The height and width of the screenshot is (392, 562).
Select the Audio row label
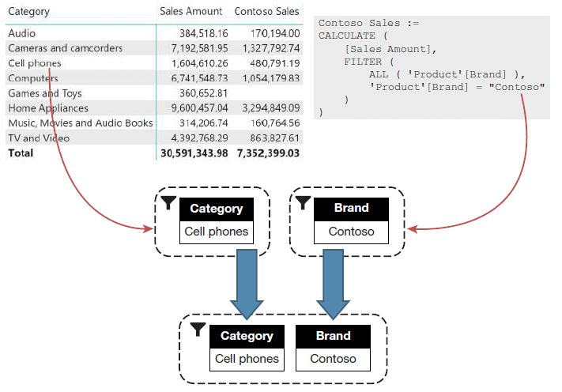tap(22, 33)
